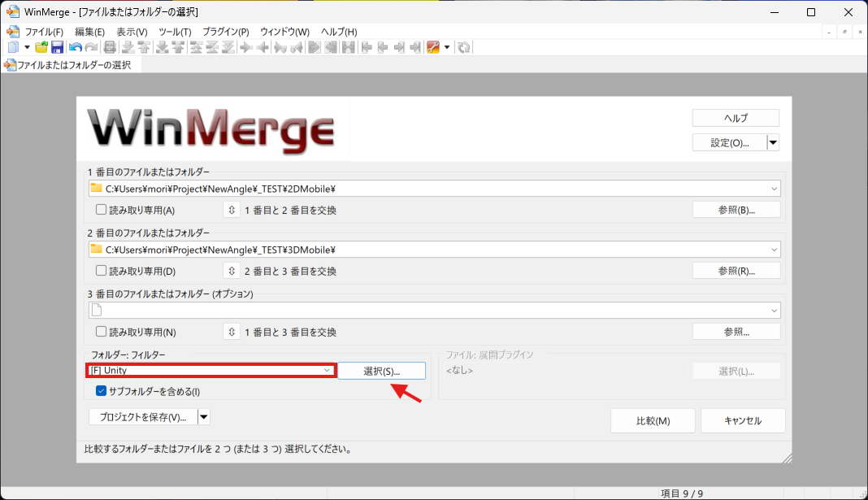Click 参照(R) to browse for the second folder
The width and height of the screenshot is (868, 500).
tap(736, 270)
